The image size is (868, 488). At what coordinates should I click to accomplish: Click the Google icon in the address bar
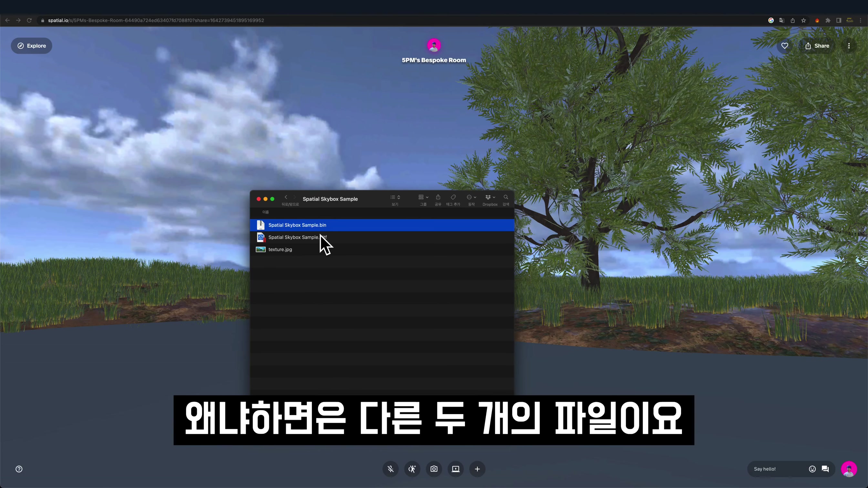771,20
